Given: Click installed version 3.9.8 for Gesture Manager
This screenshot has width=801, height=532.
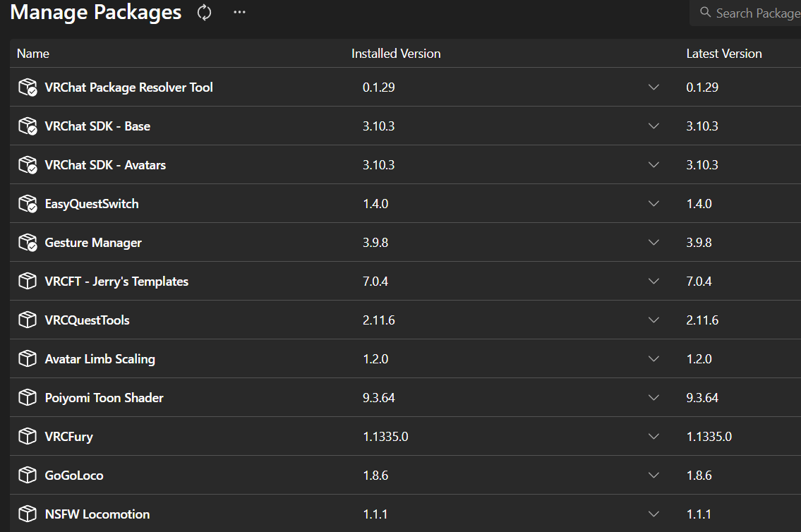Looking at the screenshot, I should [375, 243].
